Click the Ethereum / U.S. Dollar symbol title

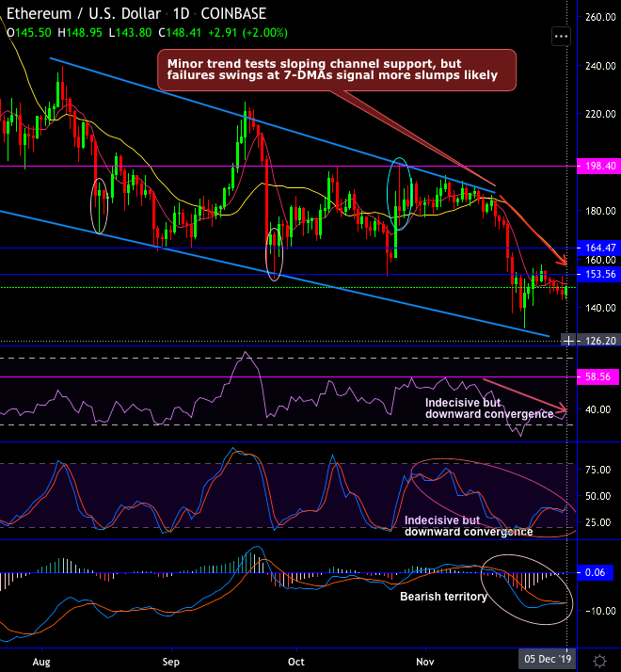(82, 14)
